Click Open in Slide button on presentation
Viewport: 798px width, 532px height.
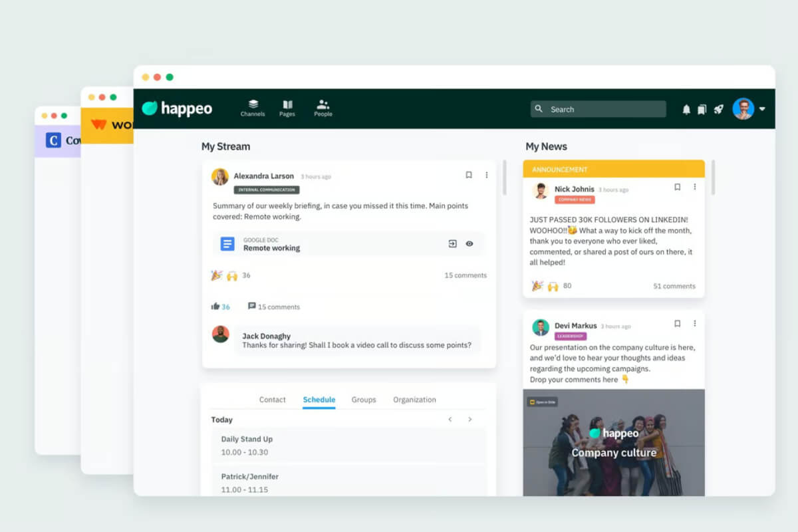click(x=543, y=402)
